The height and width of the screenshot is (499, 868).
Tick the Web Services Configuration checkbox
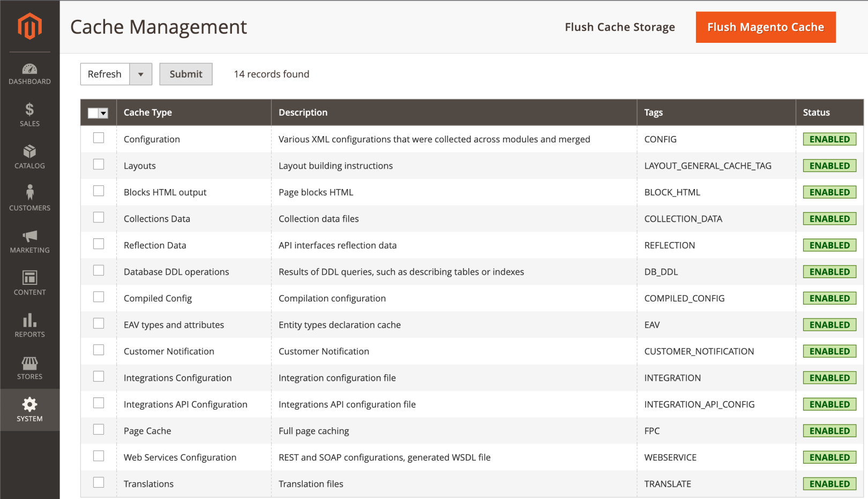click(x=99, y=456)
